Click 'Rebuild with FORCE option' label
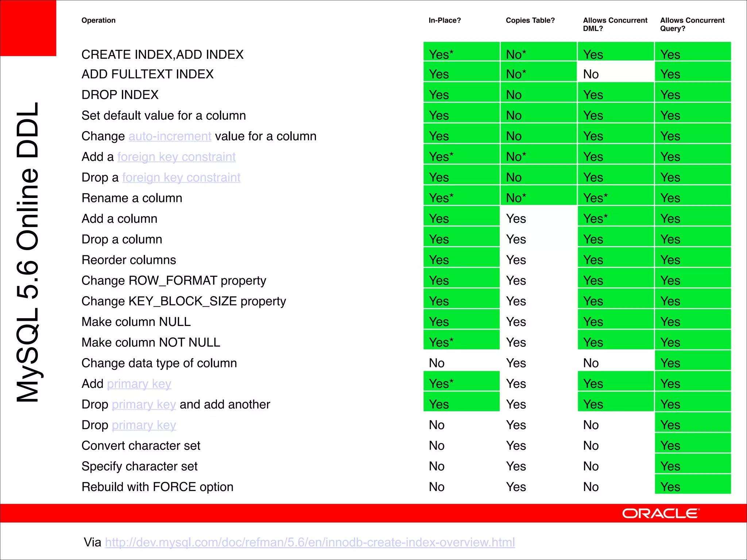The width and height of the screenshot is (747, 560). tap(158, 487)
